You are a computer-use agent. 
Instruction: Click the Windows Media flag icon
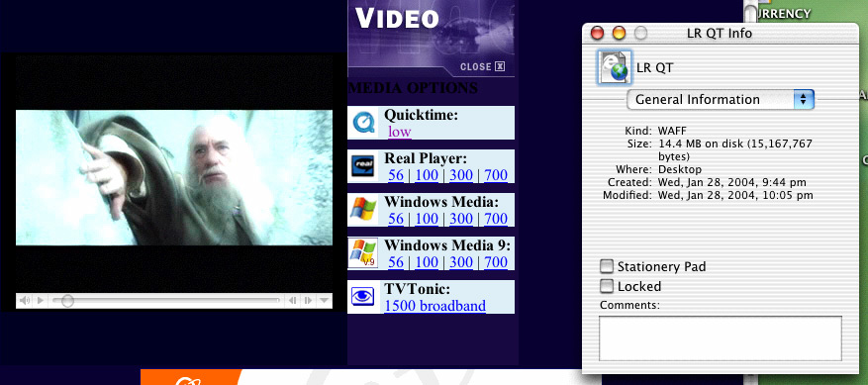tap(363, 210)
